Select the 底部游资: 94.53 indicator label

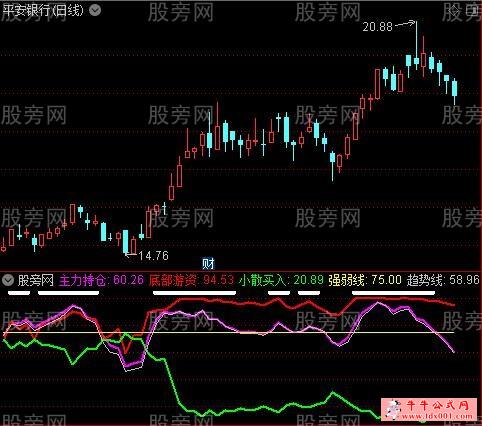(191, 280)
